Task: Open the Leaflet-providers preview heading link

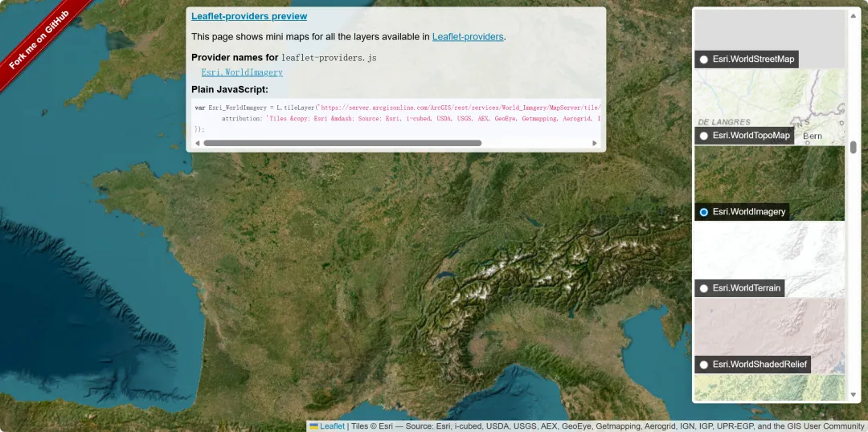Action: tap(249, 16)
